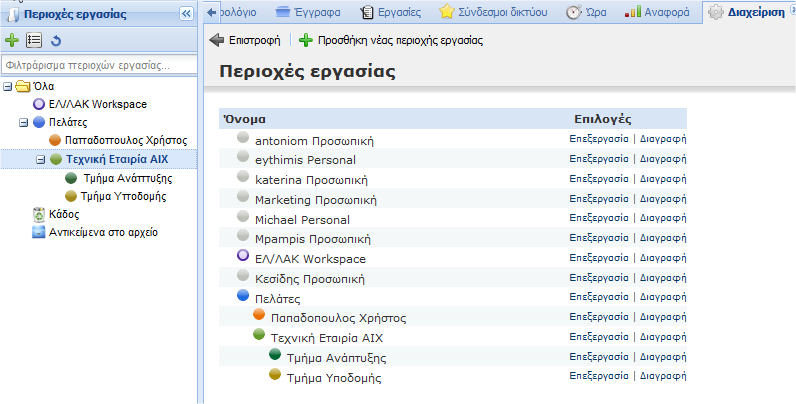The width and height of the screenshot is (796, 404).
Task: Collapse the Πελάτες tree node
Action: tap(24, 122)
